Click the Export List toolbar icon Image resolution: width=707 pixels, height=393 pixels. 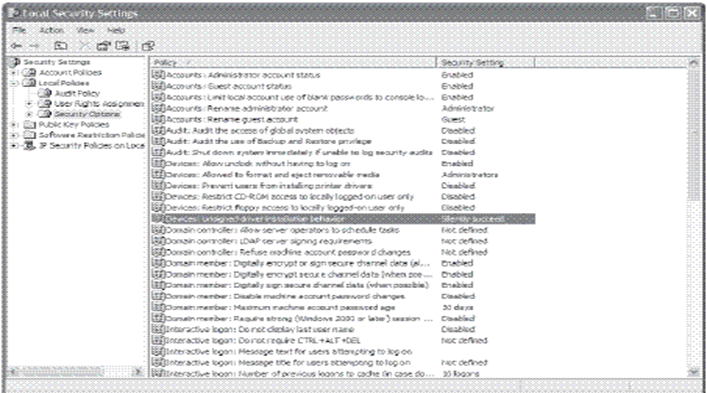coord(122,46)
